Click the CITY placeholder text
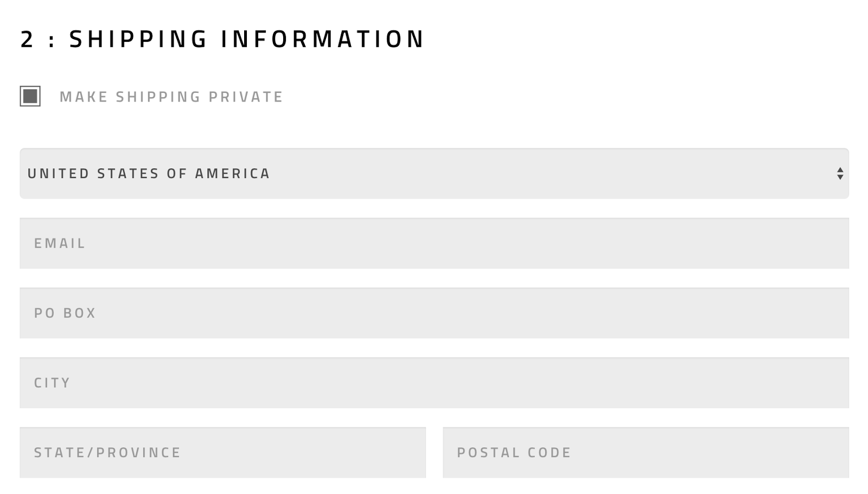 tap(52, 383)
